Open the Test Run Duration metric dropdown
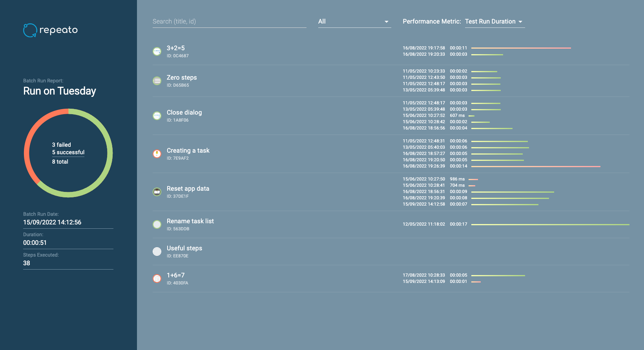Image resolution: width=644 pixels, height=350 pixels. pyautogui.click(x=490, y=22)
